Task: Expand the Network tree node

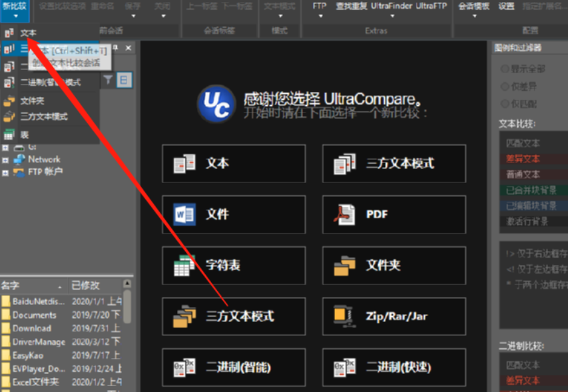Action: [x=5, y=160]
